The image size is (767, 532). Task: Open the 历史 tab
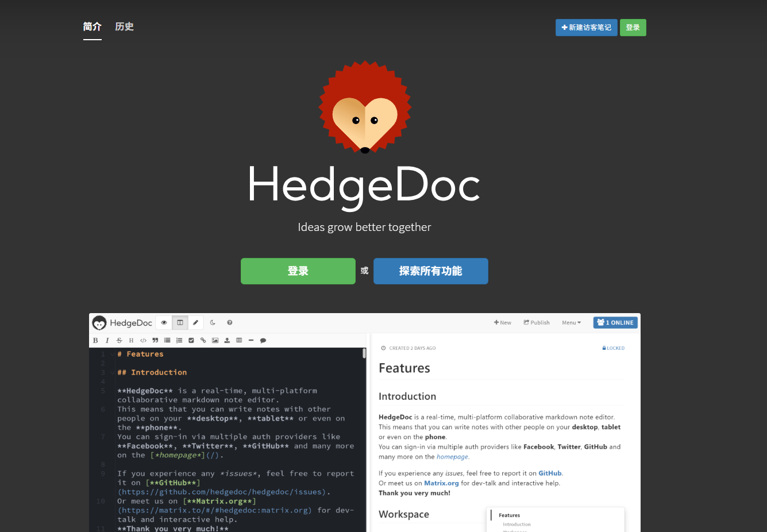tap(125, 26)
